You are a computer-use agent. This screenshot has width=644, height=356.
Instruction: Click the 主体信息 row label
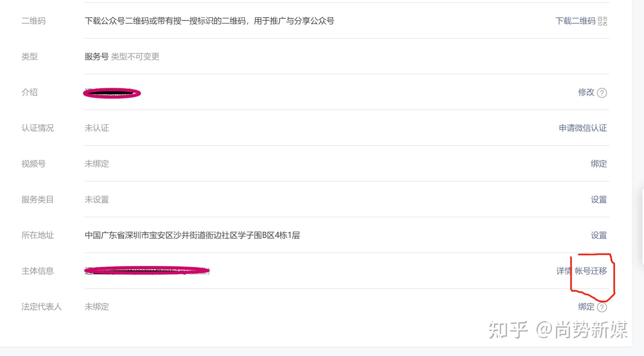(37, 271)
